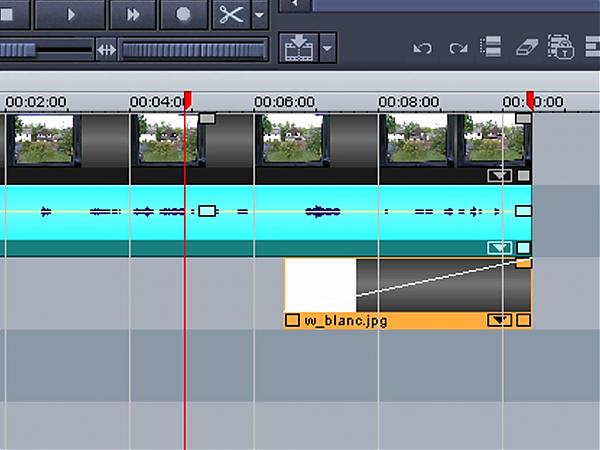The width and height of the screenshot is (600, 450).
Task: Click the Stop playback button
Action: click(14, 15)
